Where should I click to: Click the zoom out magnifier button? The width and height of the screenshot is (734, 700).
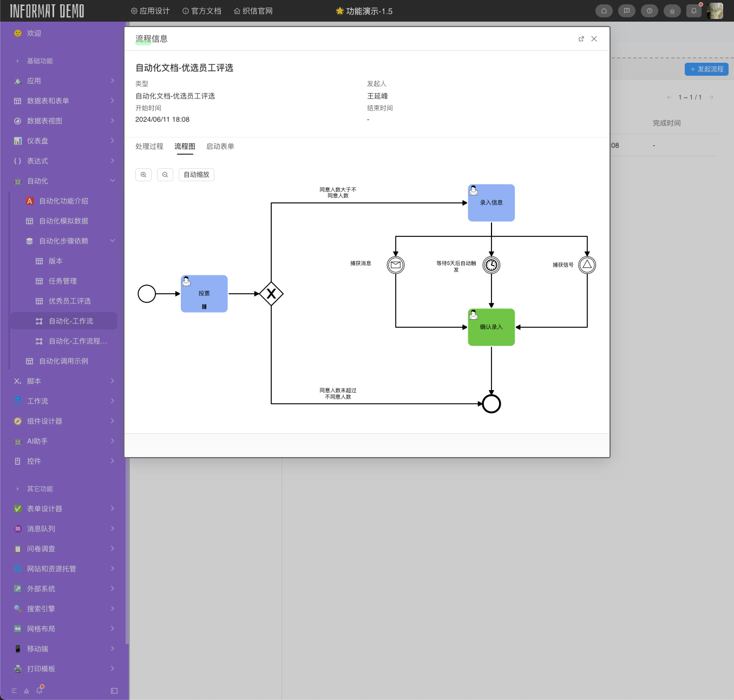tap(165, 175)
